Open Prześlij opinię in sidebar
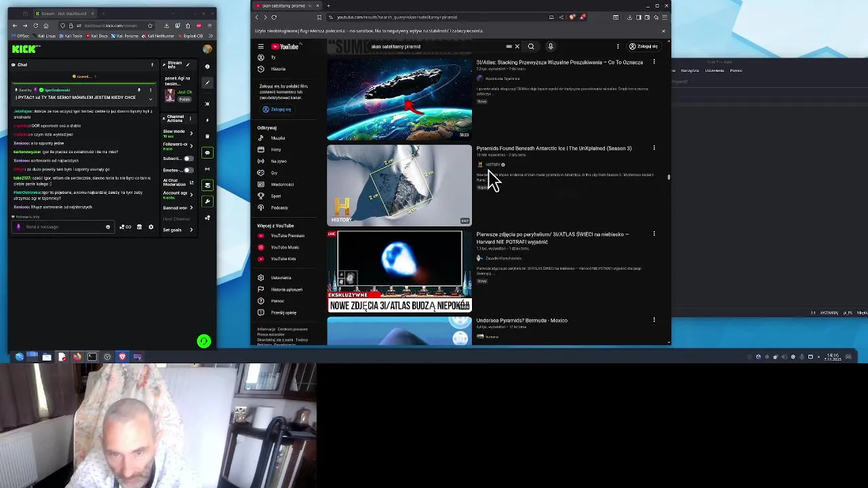868x488 pixels. tap(283, 312)
